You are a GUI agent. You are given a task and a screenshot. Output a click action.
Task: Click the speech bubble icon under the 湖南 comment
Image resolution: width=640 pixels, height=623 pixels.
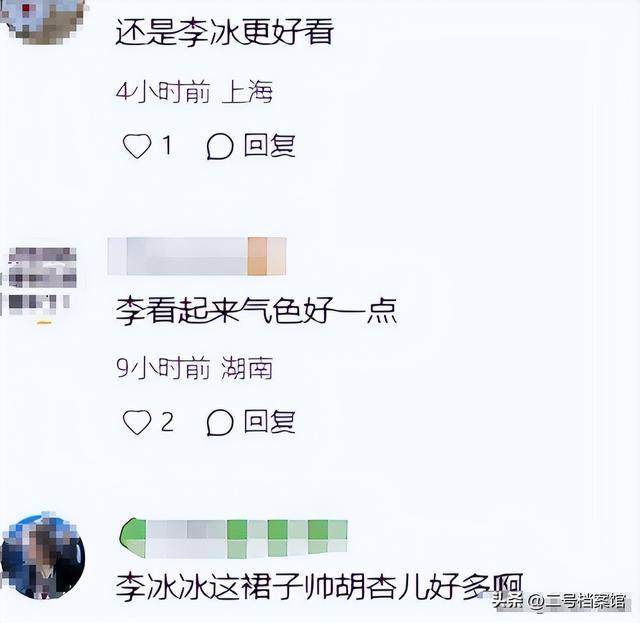[x=220, y=423]
